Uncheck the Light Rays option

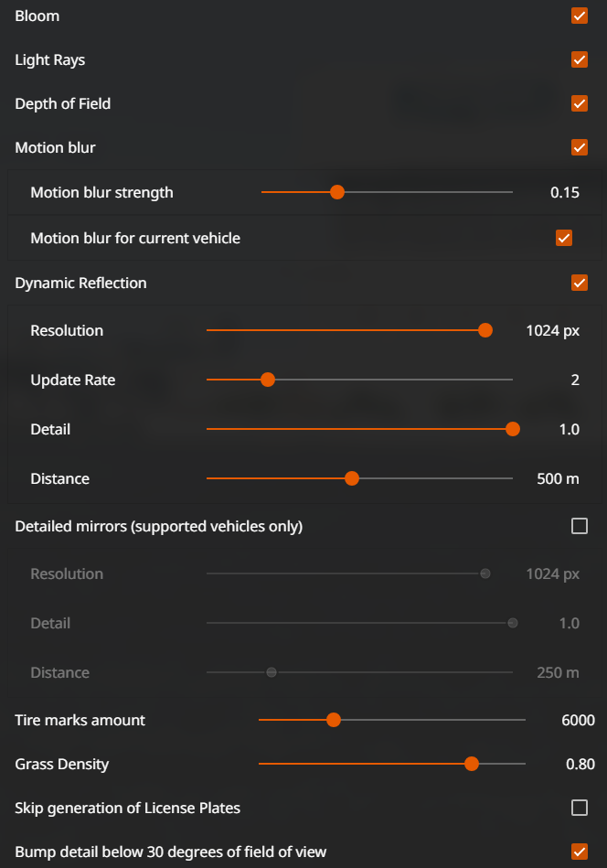pyautogui.click(x=580, y=59)
